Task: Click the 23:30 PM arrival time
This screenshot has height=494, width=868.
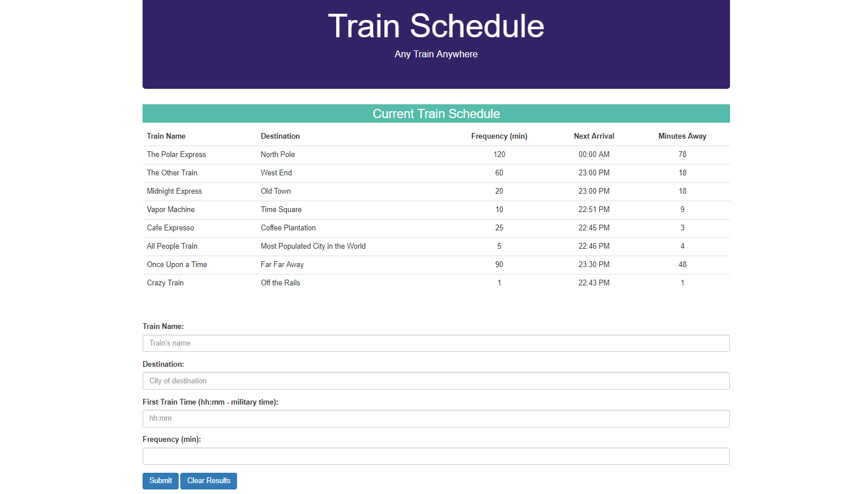Action: tap(594, 265)
